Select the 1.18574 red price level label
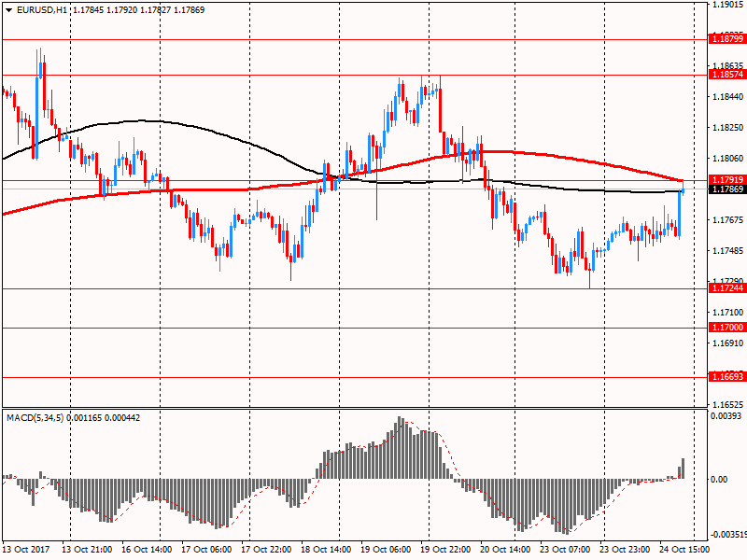 [727, 75]
